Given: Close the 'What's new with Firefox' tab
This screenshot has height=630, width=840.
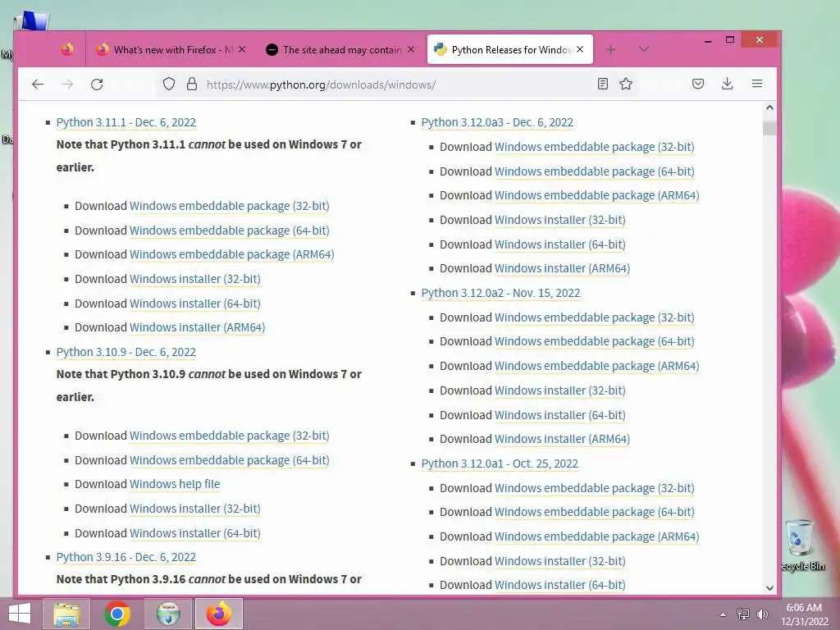Looking at the screenshot, I should click(242, 49).
